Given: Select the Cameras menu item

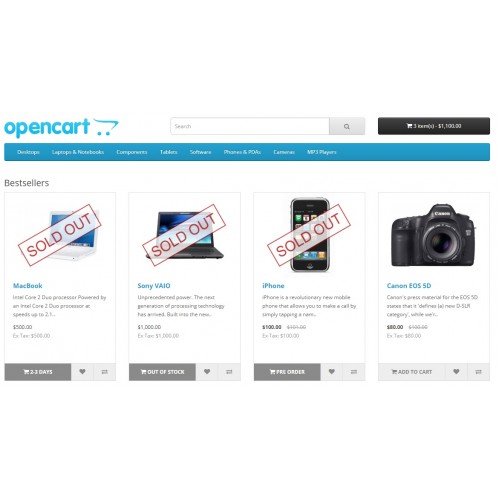Looking at the screenshot, I should [284, 152].
